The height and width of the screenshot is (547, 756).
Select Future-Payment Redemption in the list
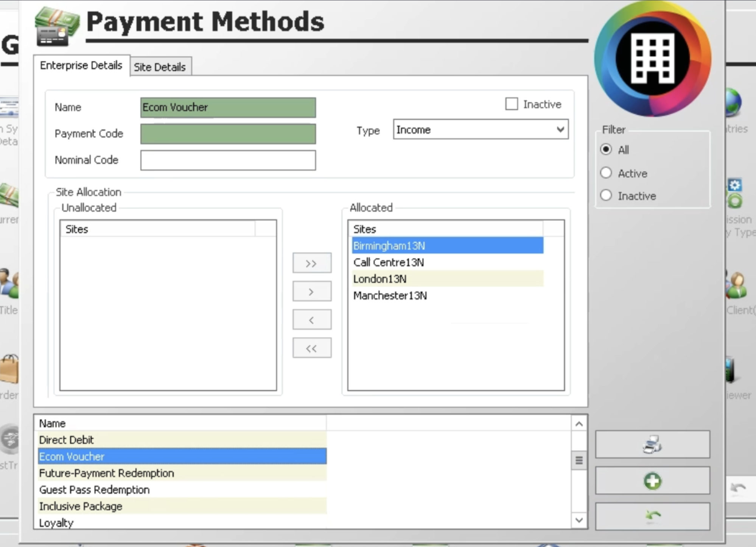pos(106,473)
